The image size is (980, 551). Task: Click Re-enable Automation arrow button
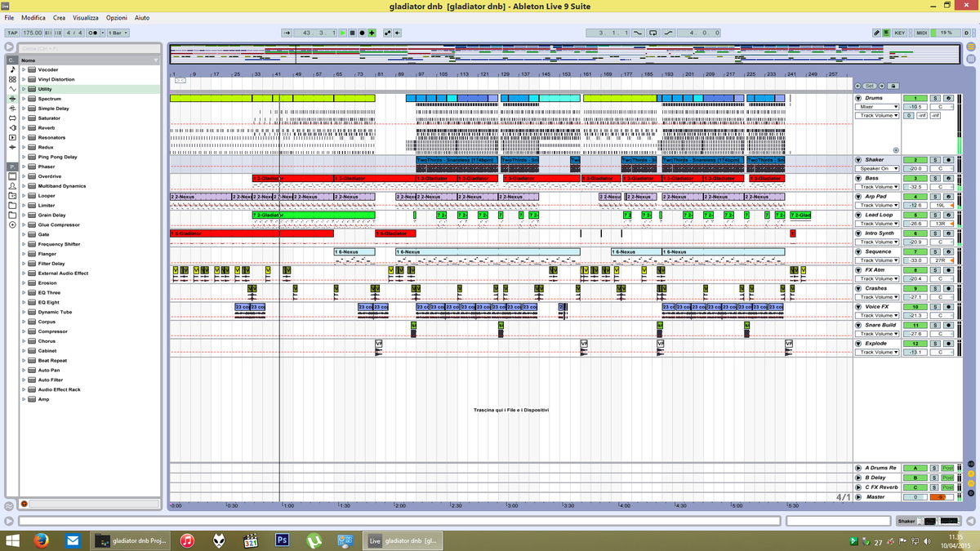397,33
